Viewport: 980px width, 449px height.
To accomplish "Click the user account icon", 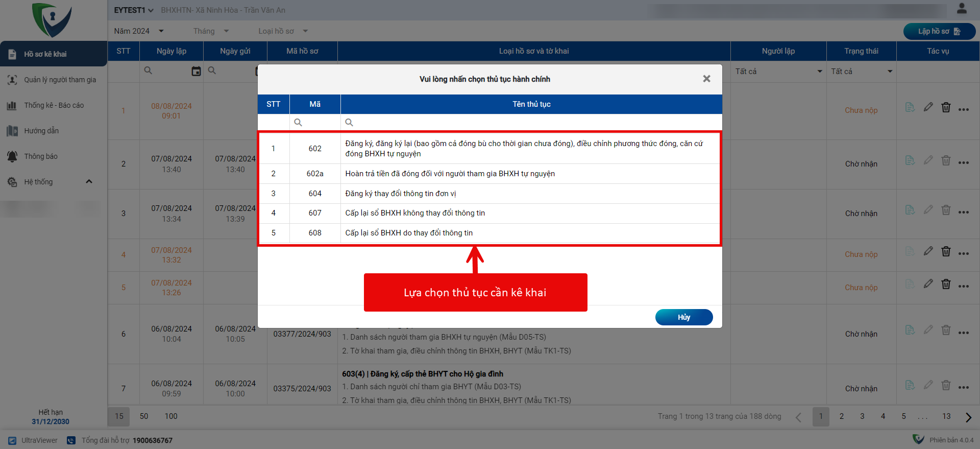I will click(x=962, y=9).
